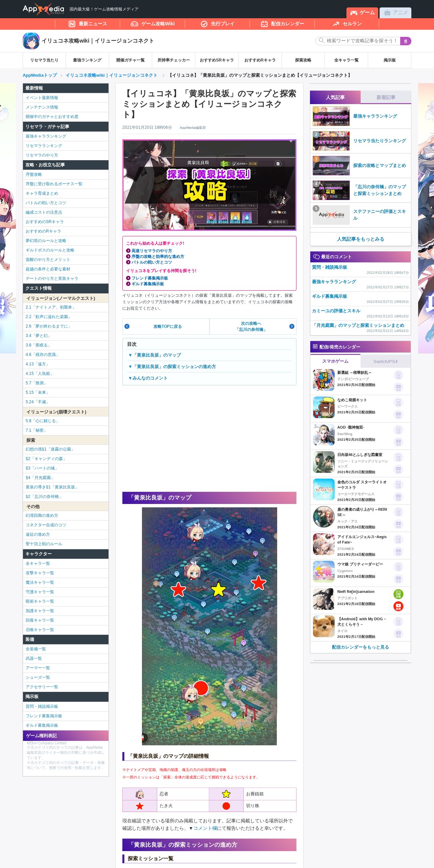Click the 黄泉比良坂 map image
This screenshot has height=868, width=434.
pyautogui.click(x=209, y=626)
